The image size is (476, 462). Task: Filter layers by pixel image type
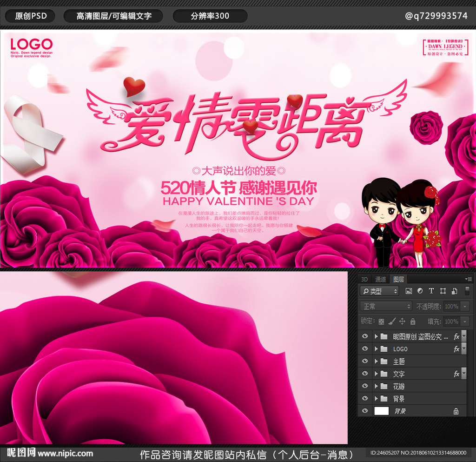[409, 291]
